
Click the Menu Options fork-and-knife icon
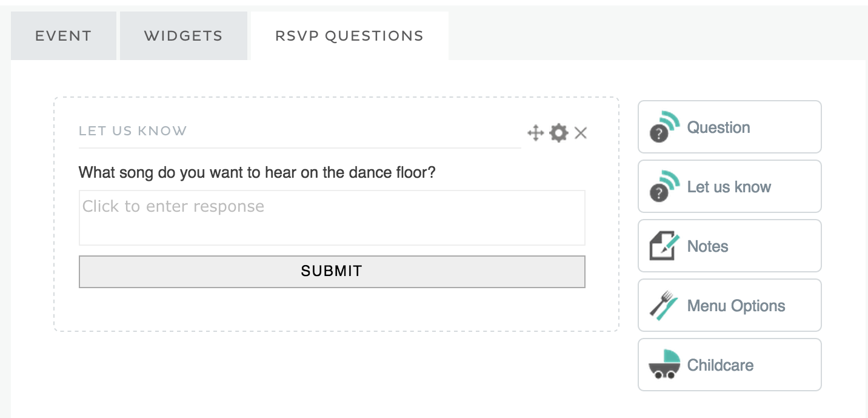pyautogui.click(x=664, y=305)
